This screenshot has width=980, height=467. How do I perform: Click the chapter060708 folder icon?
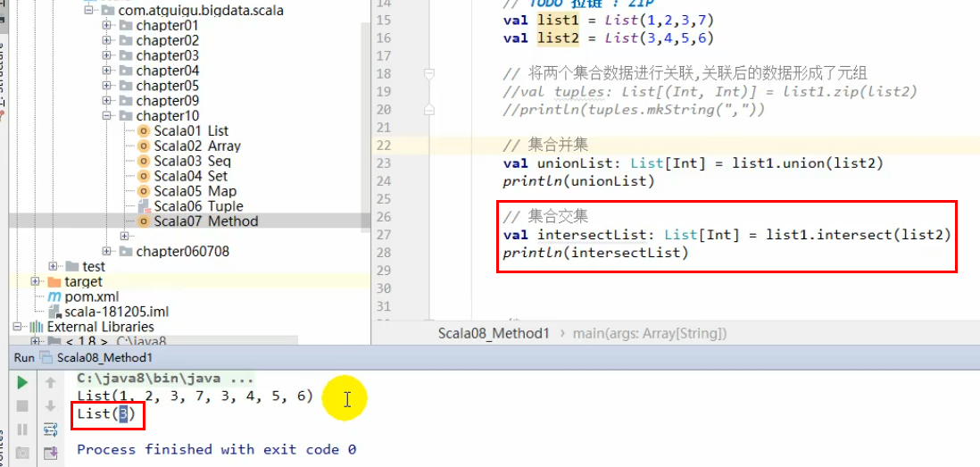tap(126, 251)
